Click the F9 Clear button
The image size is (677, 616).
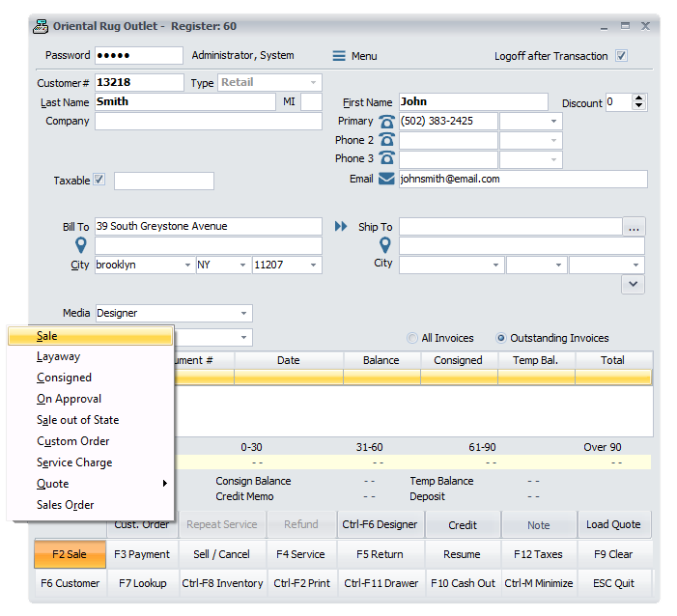pyautogui.click(x=613, y=554)
